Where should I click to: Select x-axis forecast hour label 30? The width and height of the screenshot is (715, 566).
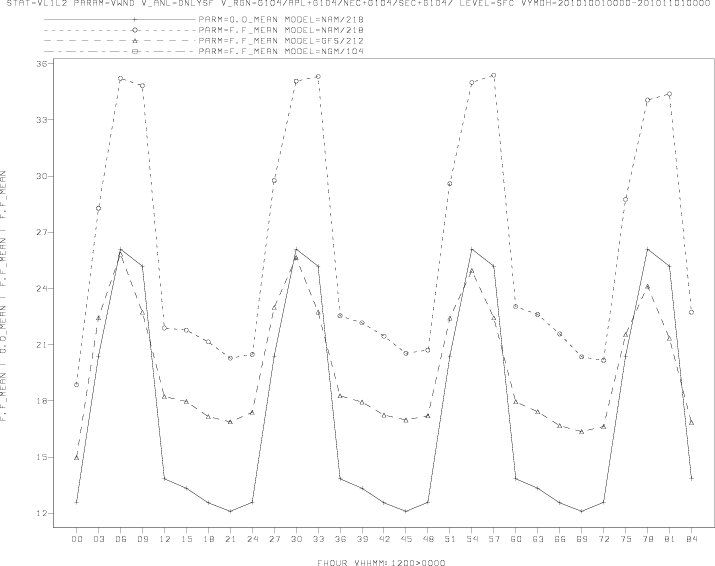296,539
